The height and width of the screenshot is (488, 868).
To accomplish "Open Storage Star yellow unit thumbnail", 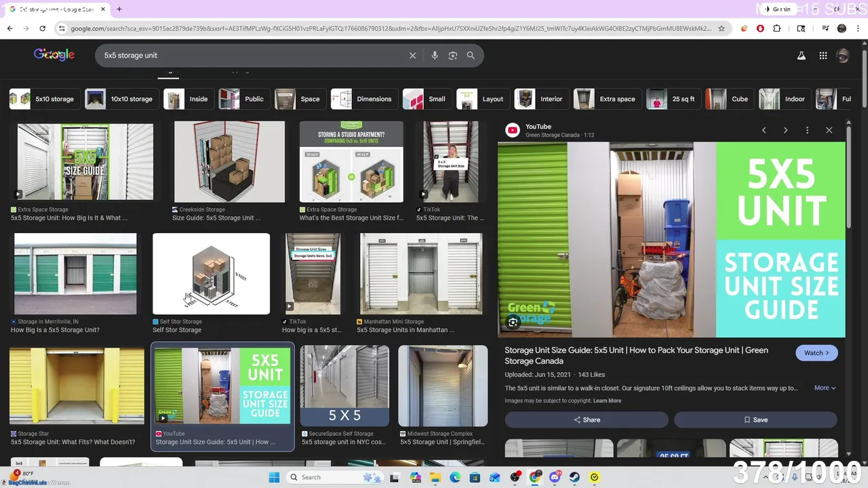I will pos(77,386).
